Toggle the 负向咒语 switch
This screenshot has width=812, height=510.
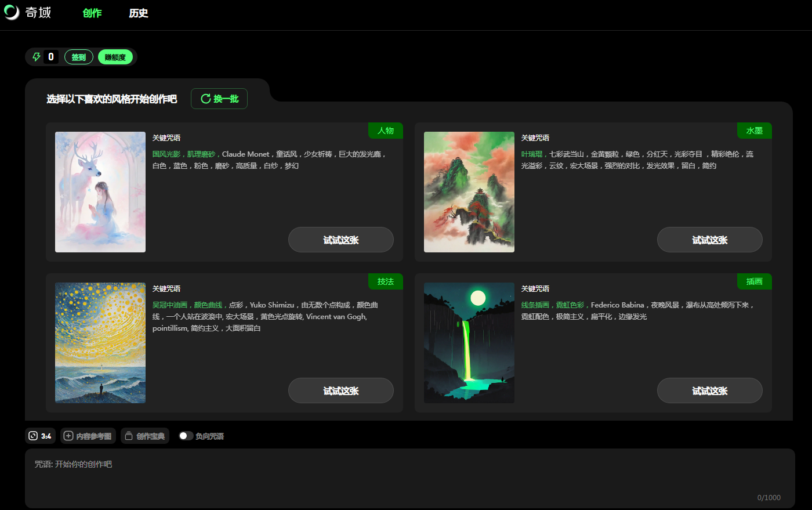click(186, 436)
